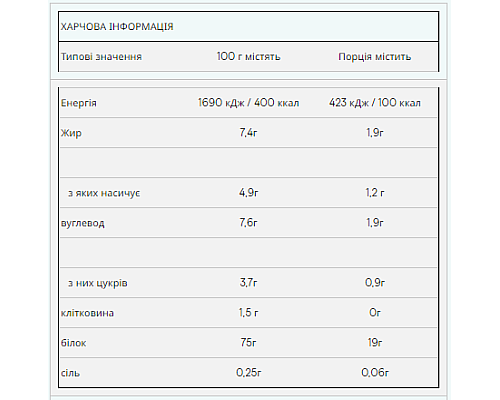Viewport: 500px width, 400px height.
Task: Select the білок row label
Action: tap(74, 343)
